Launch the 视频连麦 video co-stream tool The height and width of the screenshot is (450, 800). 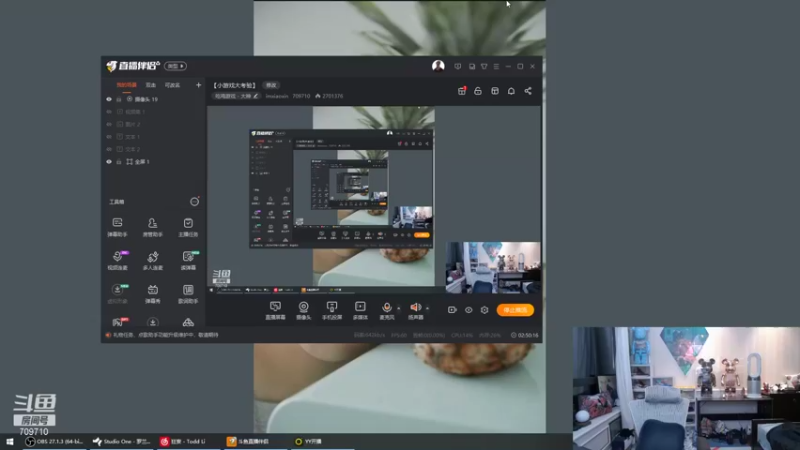click(x=117, y=260)
